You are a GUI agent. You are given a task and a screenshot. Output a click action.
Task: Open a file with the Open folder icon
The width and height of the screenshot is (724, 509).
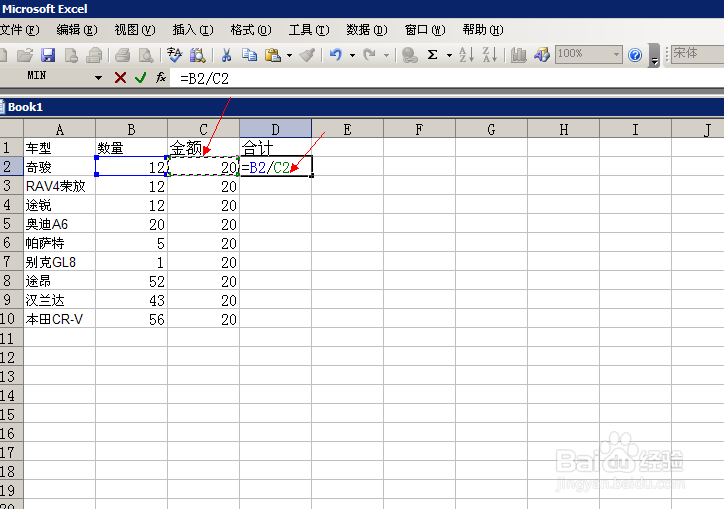(24, 55)
